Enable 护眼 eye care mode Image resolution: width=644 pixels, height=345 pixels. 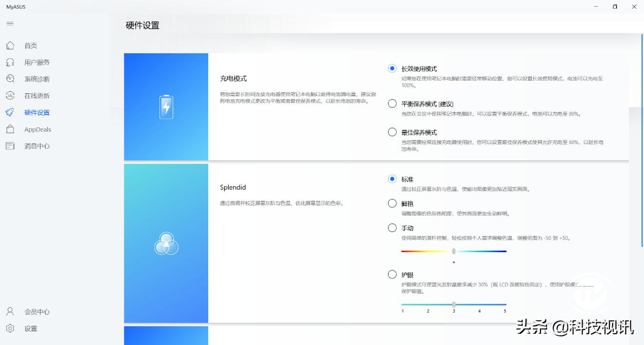tap(392, 274)
